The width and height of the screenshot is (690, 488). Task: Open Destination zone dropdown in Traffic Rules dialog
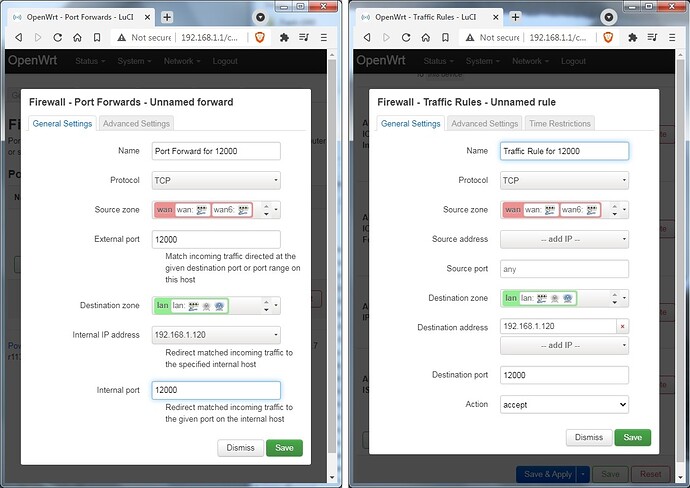[x=624, y=298]
